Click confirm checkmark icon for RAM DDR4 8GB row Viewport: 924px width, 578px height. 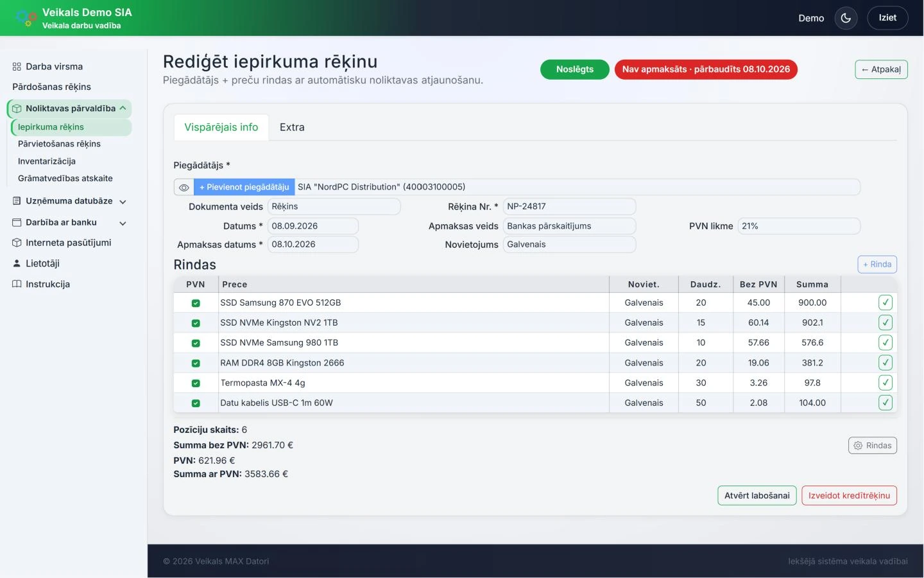(x=886, y=363)
